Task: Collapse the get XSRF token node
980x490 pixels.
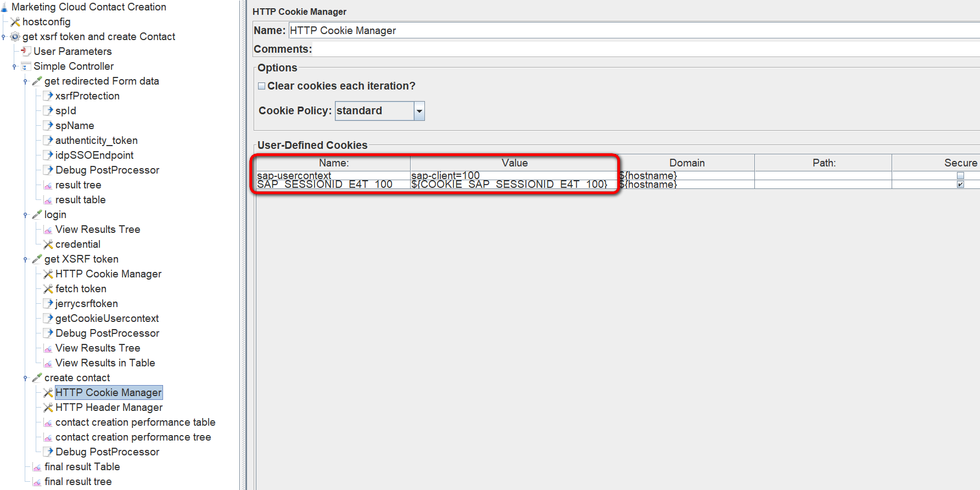Action: tap(25, 260)
